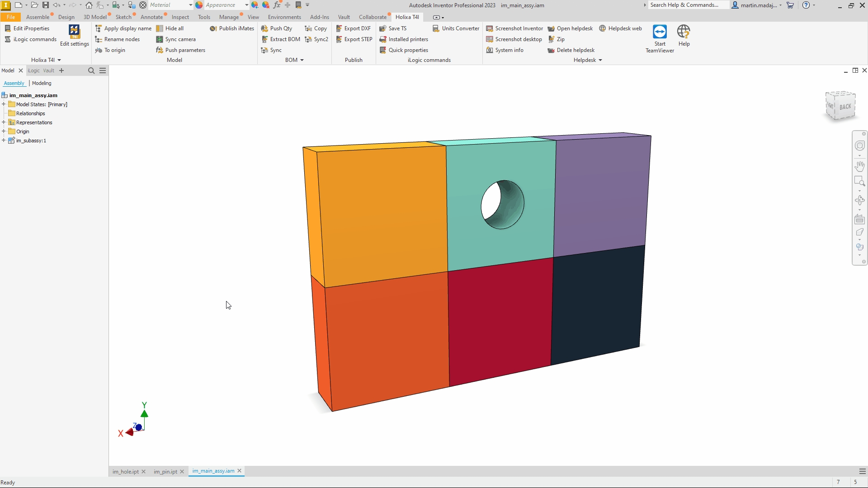The image size is (868, 488).
Task: Click the BACK face of the ViewCube
Action: (x=844, y=107)
